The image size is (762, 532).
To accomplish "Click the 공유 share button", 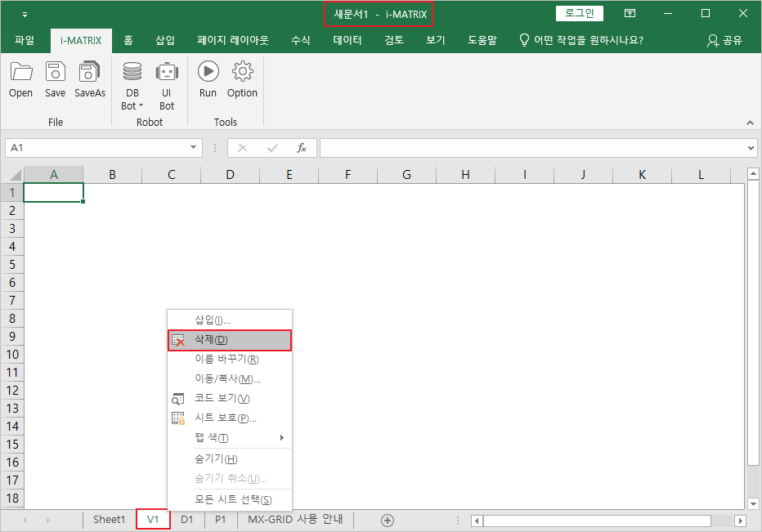I will pos(724,40).
